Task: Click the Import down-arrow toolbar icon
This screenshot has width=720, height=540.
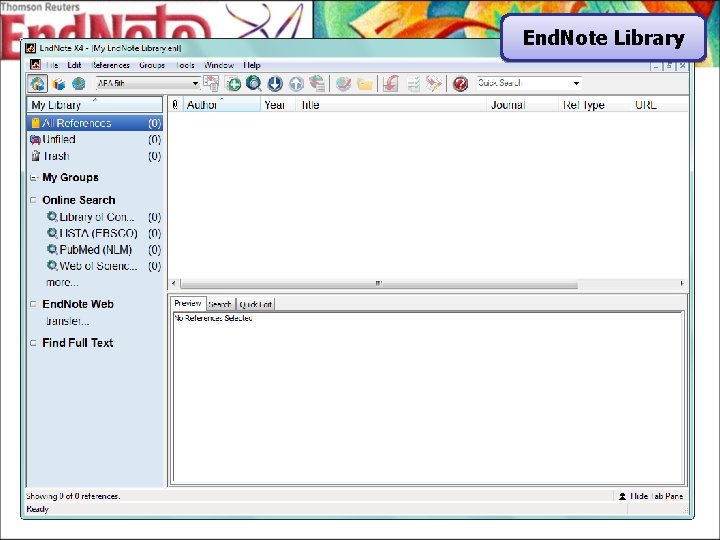Action: 275,84
